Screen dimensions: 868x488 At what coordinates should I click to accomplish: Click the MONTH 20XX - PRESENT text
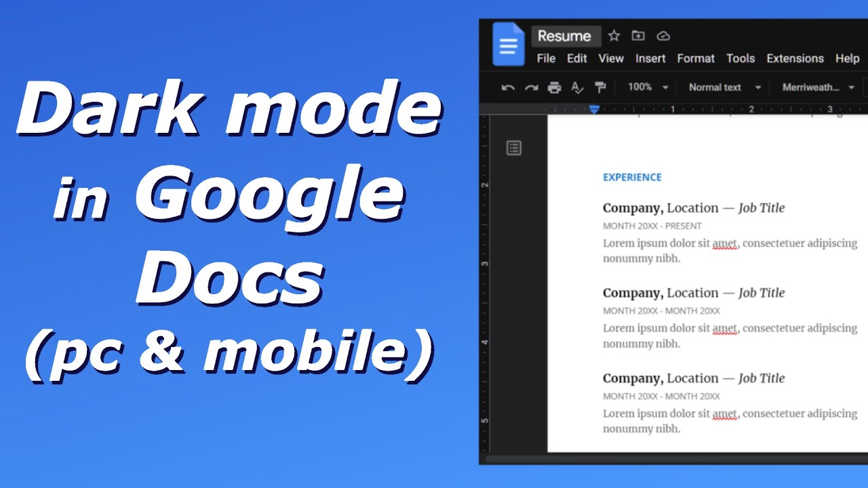coord(652,226)
